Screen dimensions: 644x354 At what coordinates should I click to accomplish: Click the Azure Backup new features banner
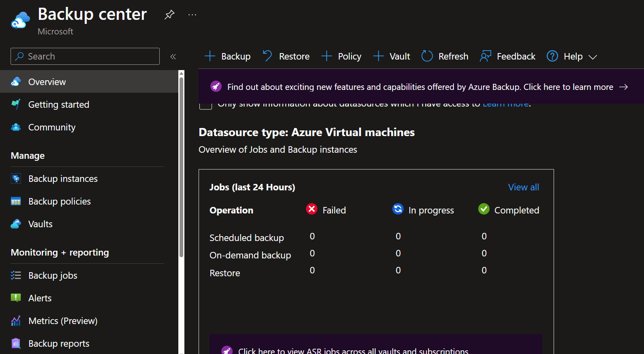coord(420,87)
